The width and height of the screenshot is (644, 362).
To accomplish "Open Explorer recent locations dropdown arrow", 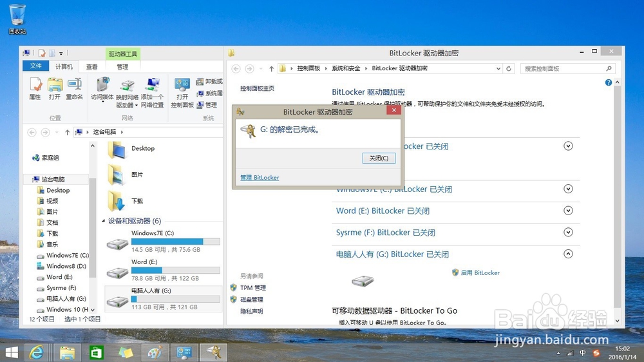I will pyautogui.click(x=56, y=132).
